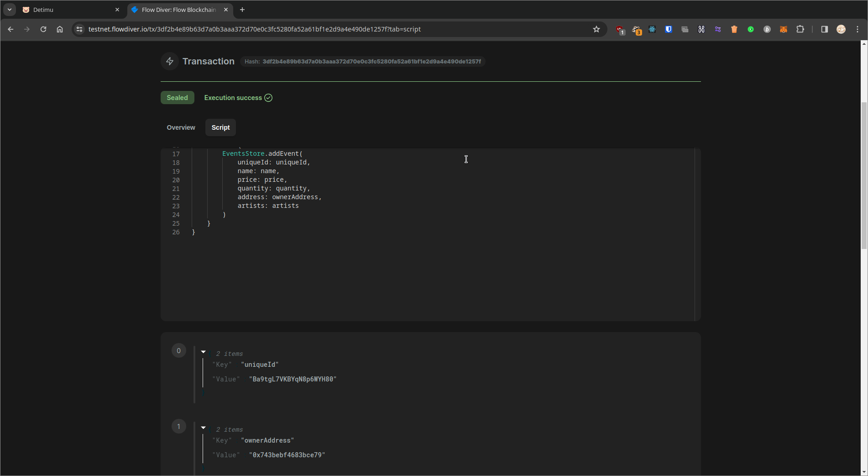
Task: Collapse argument 0 uniqueId item
Action: tap(204, 352)
